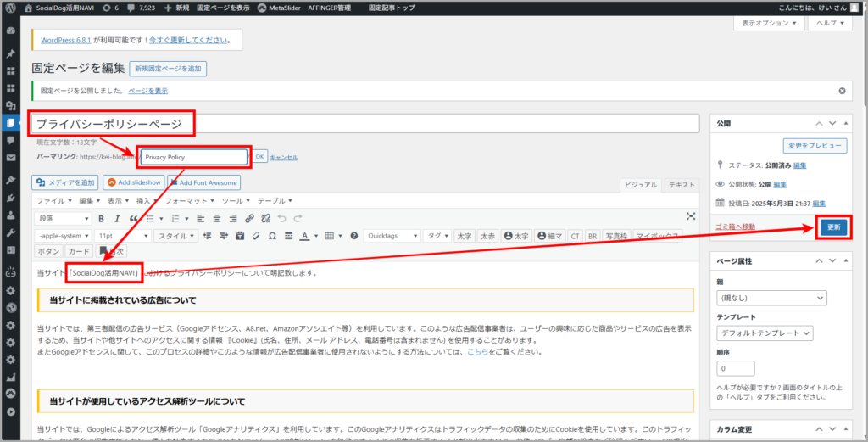
Task: Click the 更新 update button
Action: click(833, 227)
